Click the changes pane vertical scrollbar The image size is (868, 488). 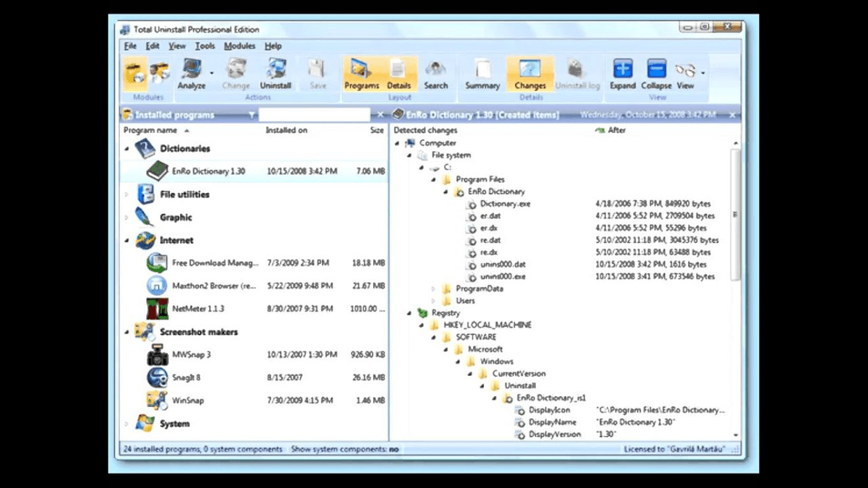click(736, 215)
